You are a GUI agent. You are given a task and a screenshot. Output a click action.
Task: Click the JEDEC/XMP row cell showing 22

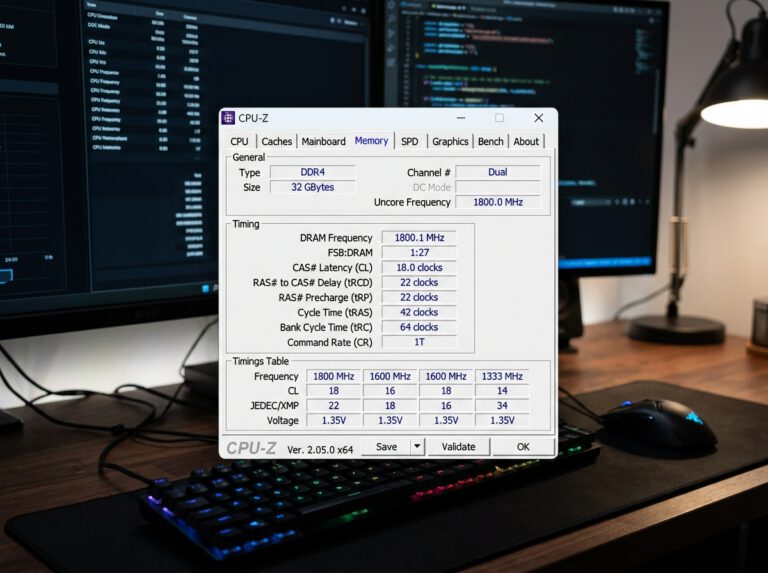click(334, 406)
